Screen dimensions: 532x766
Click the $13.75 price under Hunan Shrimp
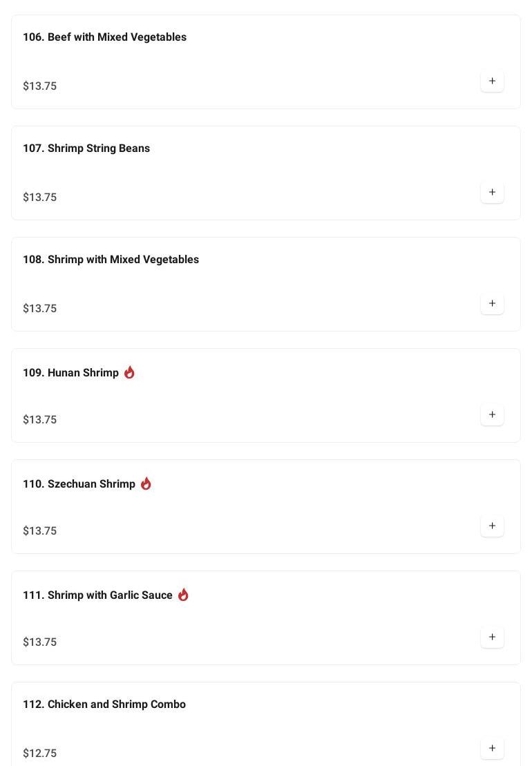pos(40,420)
